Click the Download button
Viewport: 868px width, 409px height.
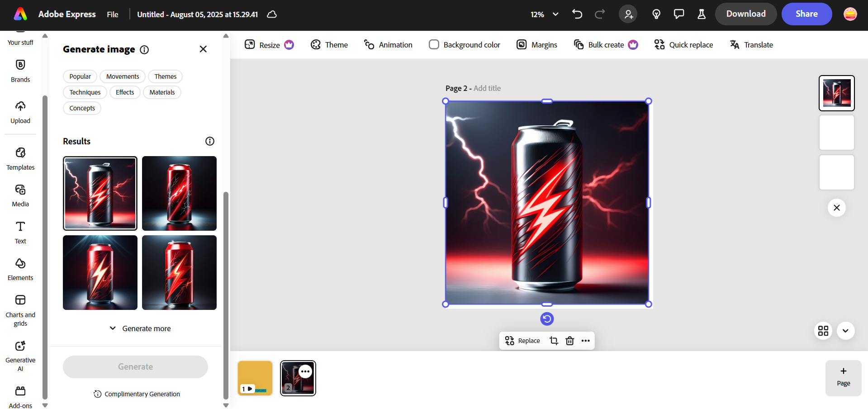click(x=745, y=14)
